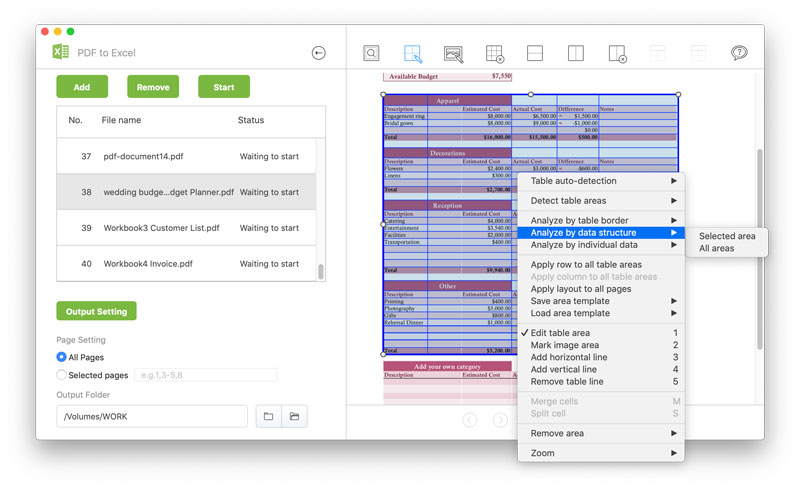Click the file list scrollbar thumb
This screenshot has height=487, width=800.
point(321,271)
